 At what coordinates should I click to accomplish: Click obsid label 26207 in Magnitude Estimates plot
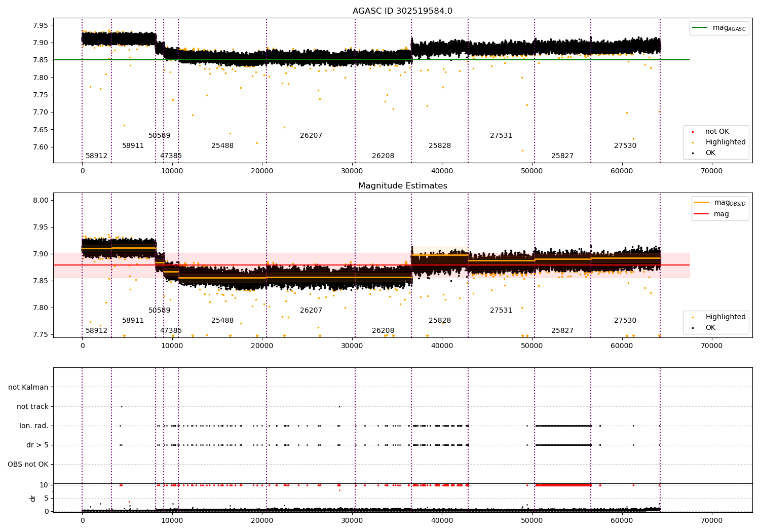311,311
